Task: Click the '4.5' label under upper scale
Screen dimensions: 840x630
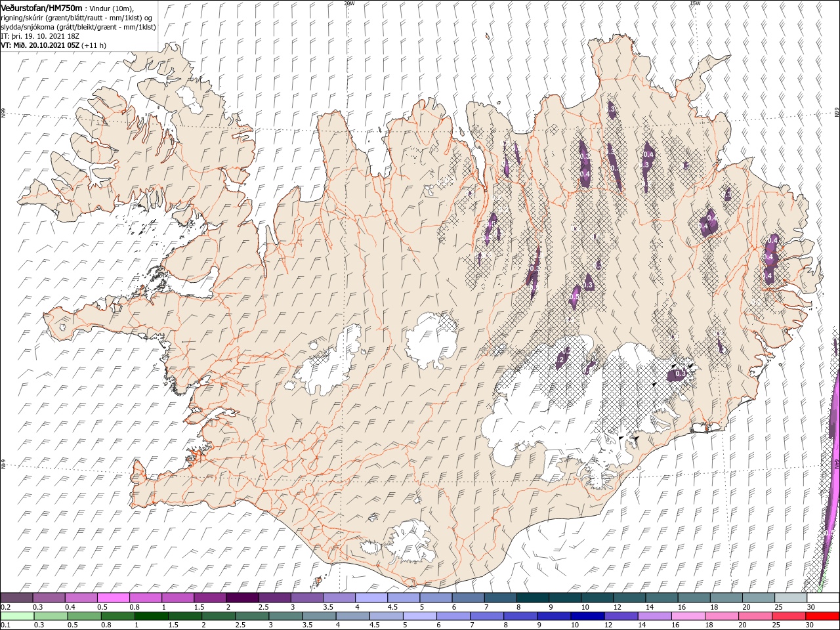Action: 392,607
